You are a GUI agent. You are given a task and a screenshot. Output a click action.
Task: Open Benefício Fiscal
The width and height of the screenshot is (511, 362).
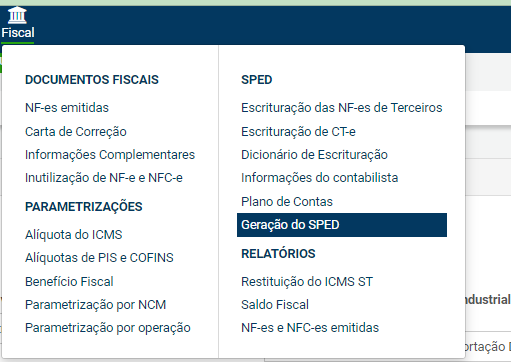click(69, 282)
